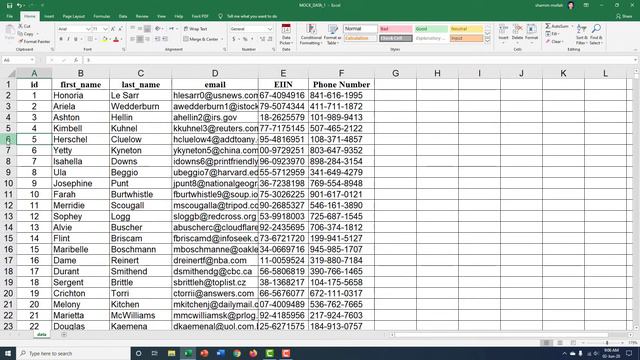Toggle bold formatting
The height and width of the screenshot is (360, 640).
(x=61, y=39)
